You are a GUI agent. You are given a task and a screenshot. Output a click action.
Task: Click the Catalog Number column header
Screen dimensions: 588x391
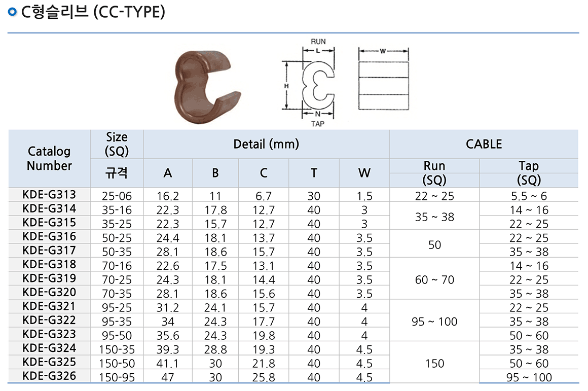click(49, 159)
